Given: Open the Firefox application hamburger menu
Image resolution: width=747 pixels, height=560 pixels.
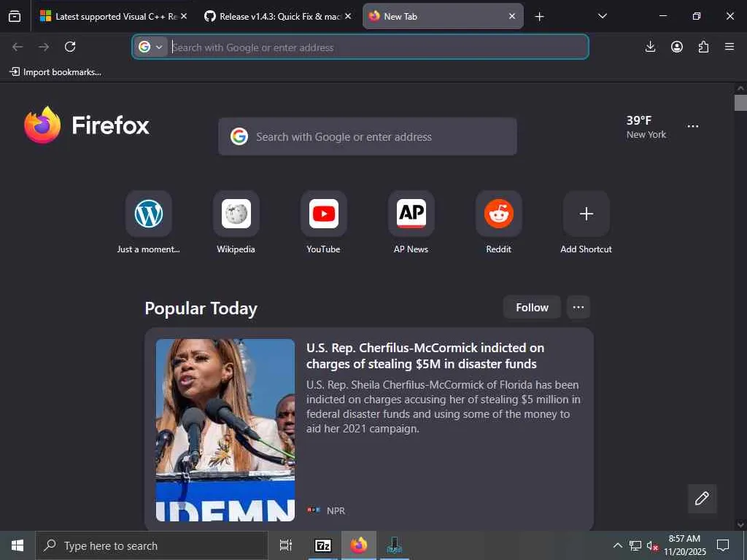Looking at the screenshot, I should tap(729, 47).
